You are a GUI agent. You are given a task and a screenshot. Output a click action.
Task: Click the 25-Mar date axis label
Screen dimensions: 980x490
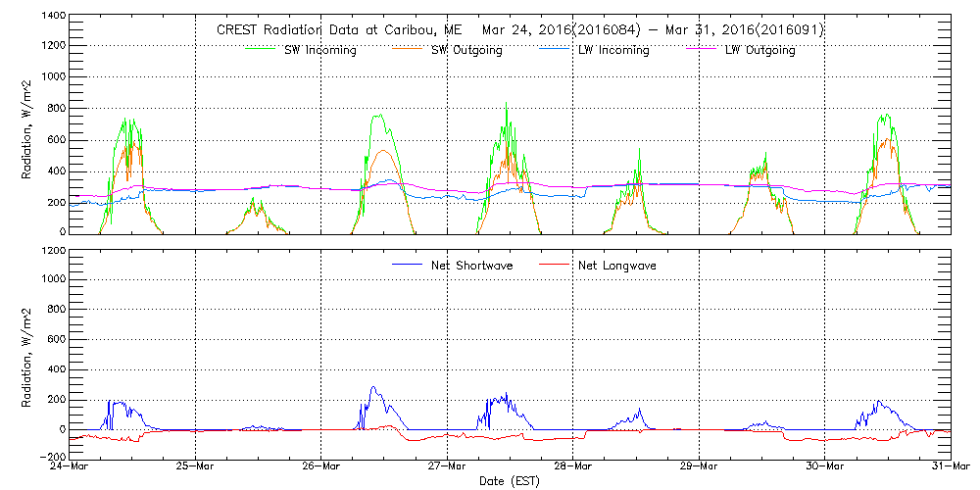[x=195, y=468]
